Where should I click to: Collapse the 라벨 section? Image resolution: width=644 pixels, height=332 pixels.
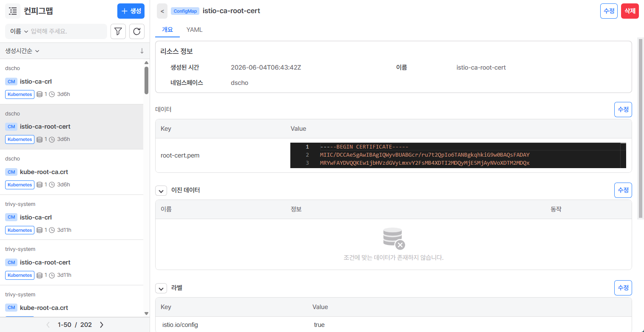[x=161, y=288]
